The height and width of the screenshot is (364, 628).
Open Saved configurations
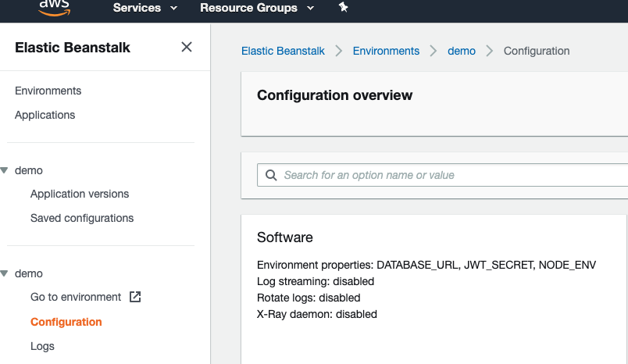(x=82, y=218)
